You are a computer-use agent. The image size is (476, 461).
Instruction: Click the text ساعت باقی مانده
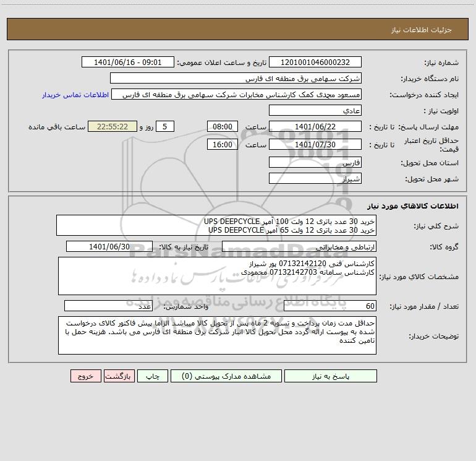pyautogui.click(x=57, y=127)
